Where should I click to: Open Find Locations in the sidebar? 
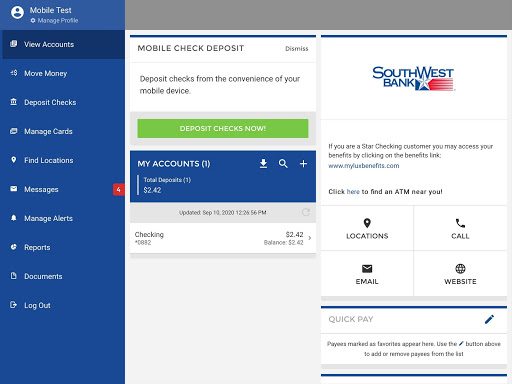[x=64, y=160]
